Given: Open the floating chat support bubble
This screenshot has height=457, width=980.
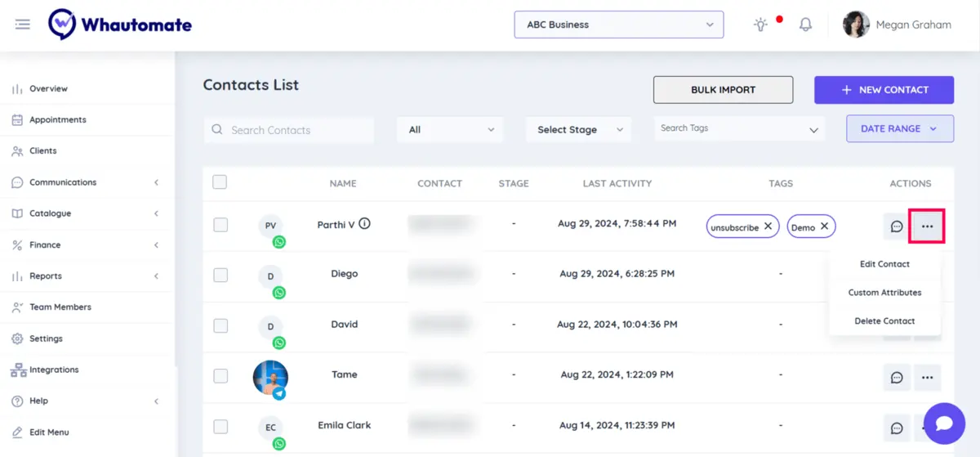Looking at the screenshot, I should [944, 423].
